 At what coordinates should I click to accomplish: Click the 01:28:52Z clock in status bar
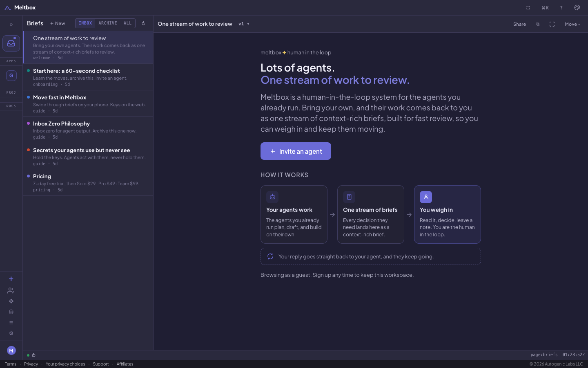[573, 355]
